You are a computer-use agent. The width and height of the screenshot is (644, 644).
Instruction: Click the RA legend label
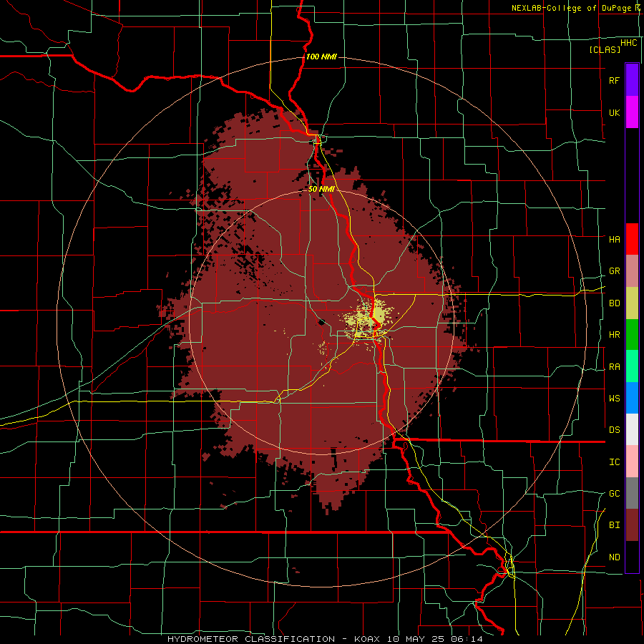pyautogui.click(x=614, y=367)
